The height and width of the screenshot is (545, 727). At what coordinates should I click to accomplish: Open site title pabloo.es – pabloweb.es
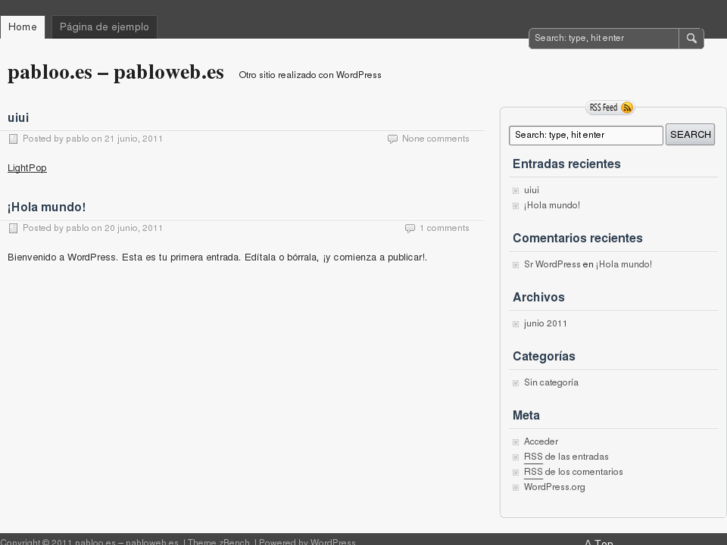click(x=116, y=72)
